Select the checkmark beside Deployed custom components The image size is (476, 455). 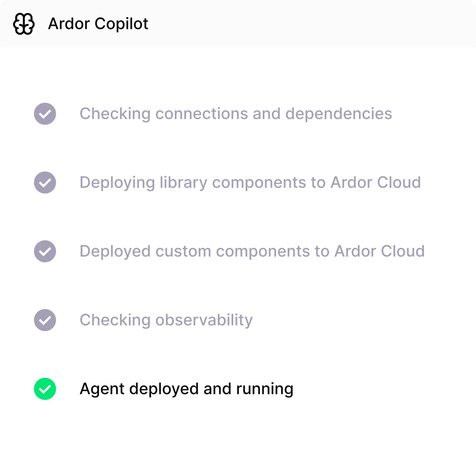45,251
